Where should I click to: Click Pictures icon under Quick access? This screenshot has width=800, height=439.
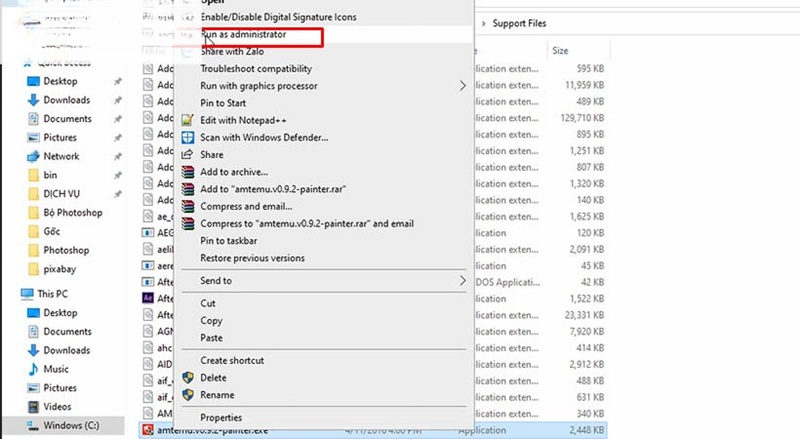point(33,138)
